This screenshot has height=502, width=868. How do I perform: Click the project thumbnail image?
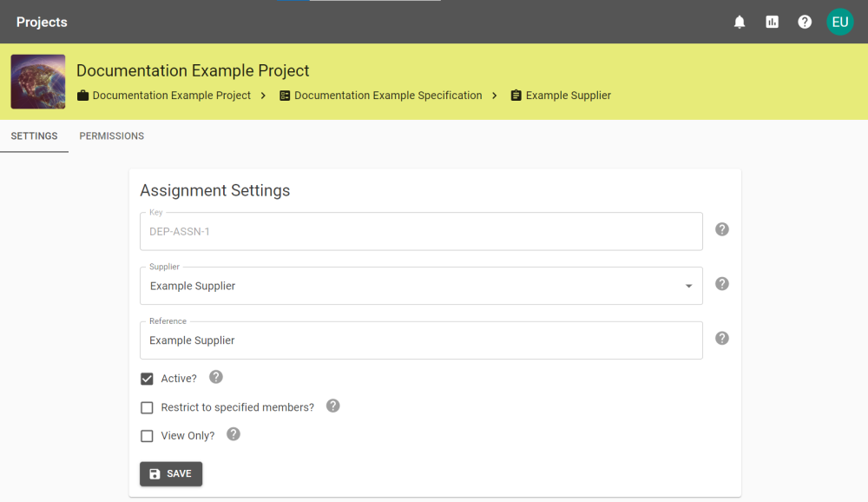[38, 82]
